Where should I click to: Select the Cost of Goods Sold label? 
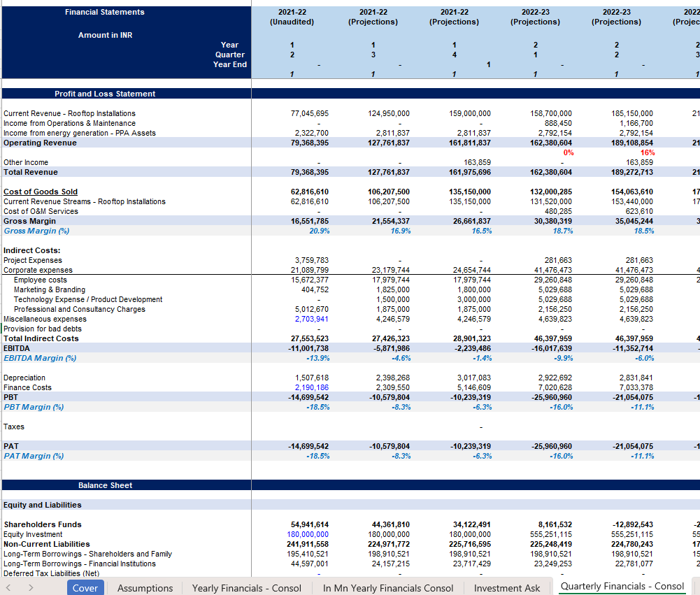pyautogui.click(x=41, y=192)
